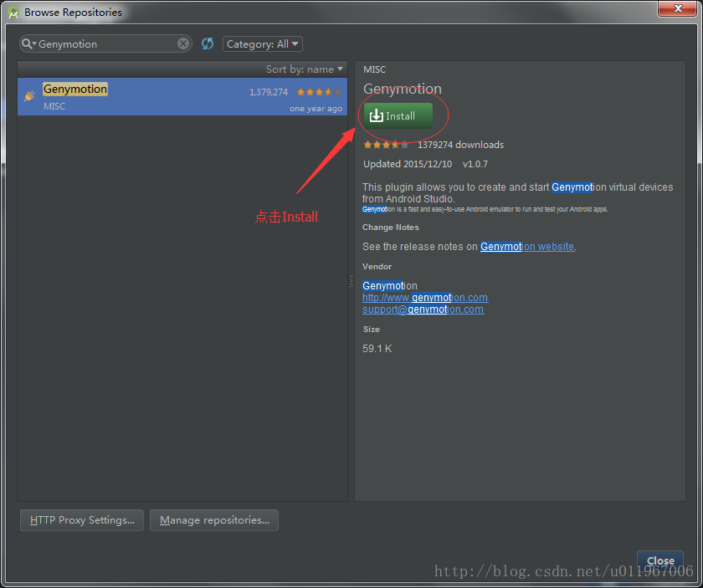Click the Genymotion plugin plug icon

point(29,95)
